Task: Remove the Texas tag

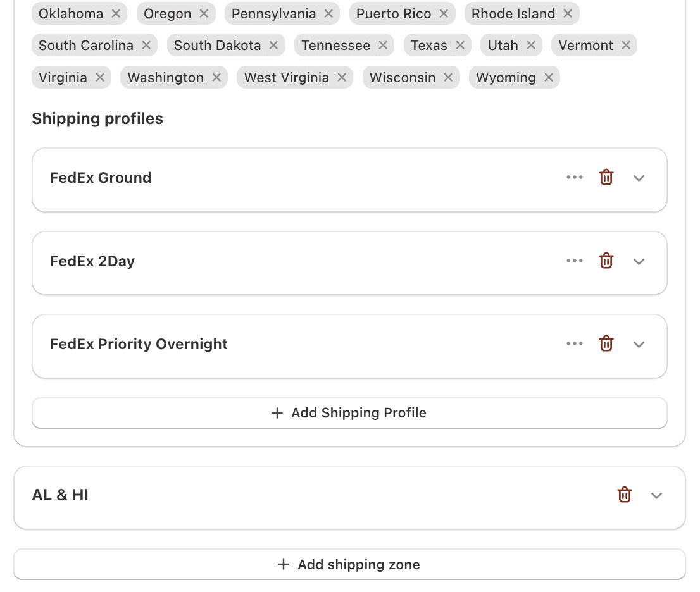Action: [x=460, y=46]
